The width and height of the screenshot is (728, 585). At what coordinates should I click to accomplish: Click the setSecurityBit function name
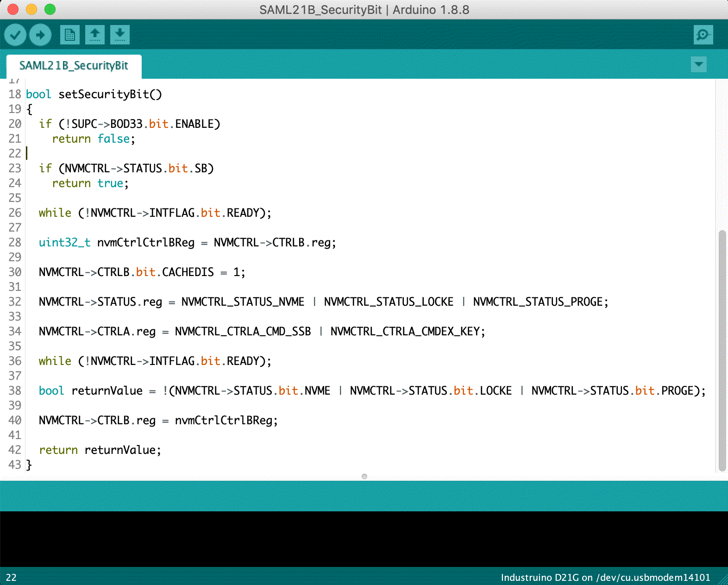[110, 94]
